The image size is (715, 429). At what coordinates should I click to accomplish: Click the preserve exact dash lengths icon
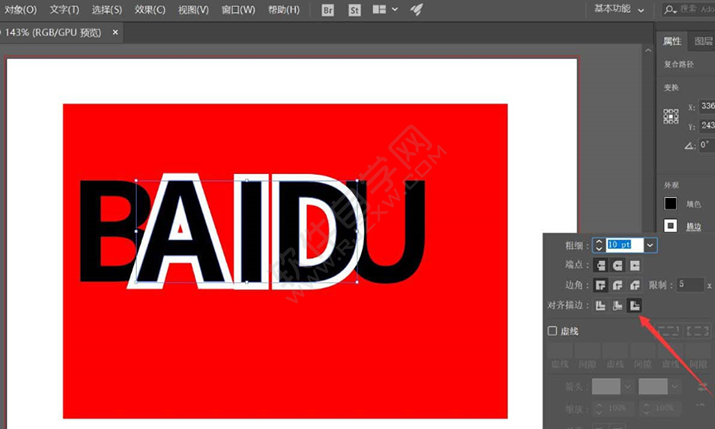pos(668,331)
